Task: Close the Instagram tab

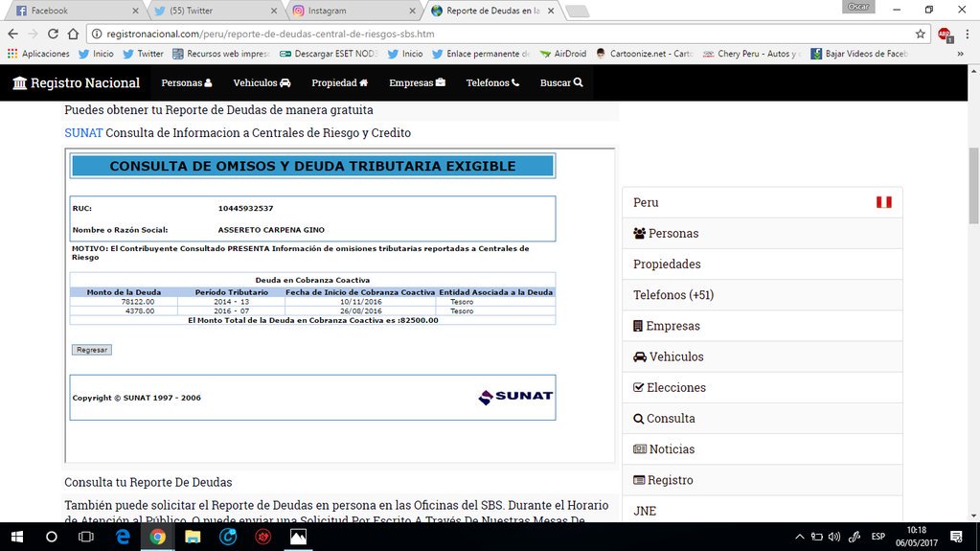Action: pos(412,11)
